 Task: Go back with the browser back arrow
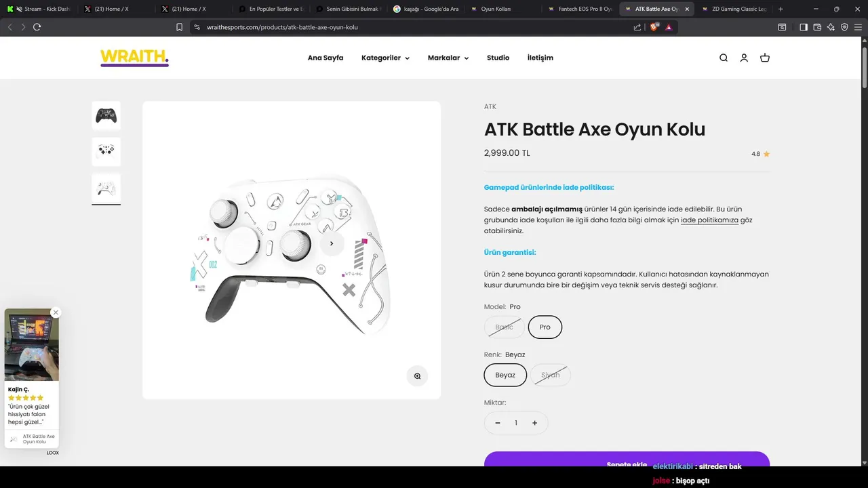pyautogui.click(x=9, y=27)
